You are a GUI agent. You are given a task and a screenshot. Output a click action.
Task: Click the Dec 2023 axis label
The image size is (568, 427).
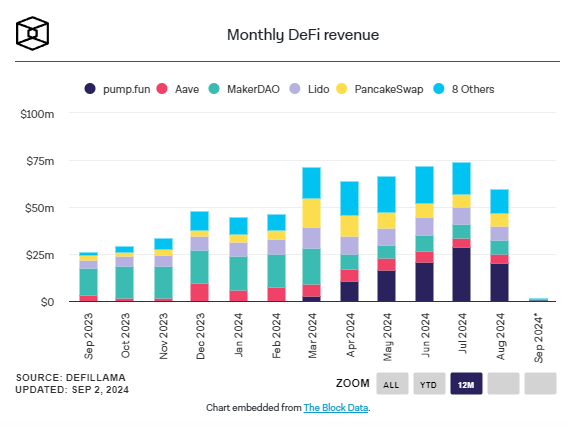coord(200,336)
